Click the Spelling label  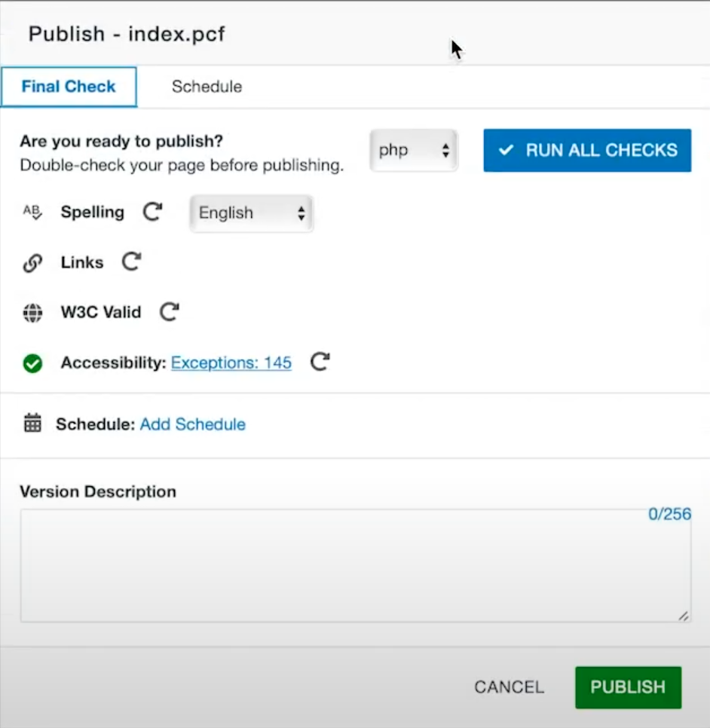coord(93,213)
